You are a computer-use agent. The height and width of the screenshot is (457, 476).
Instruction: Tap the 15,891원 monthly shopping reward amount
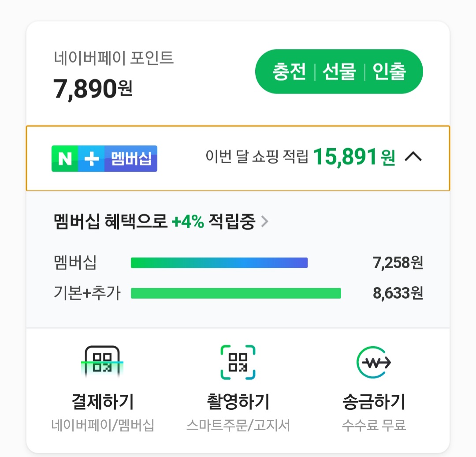(354, 157)
